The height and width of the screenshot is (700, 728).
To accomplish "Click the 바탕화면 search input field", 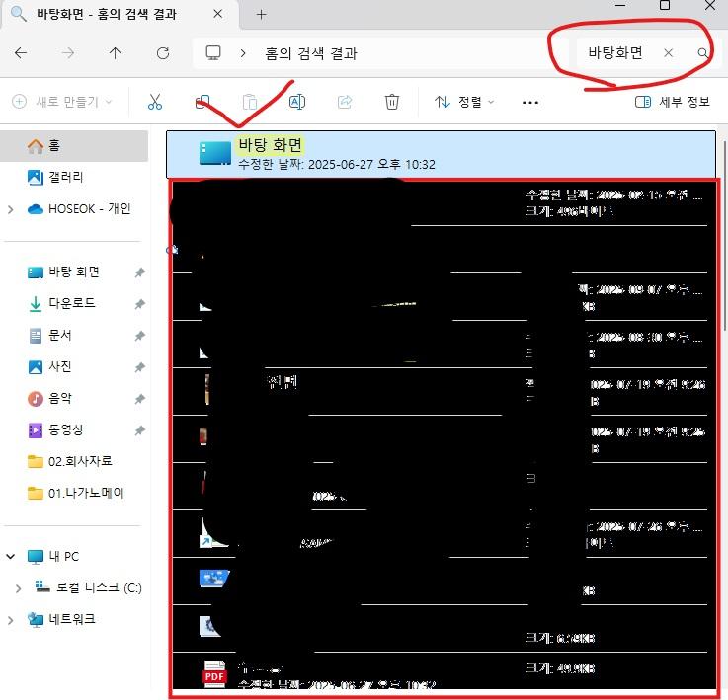I will tap(615, 53).
